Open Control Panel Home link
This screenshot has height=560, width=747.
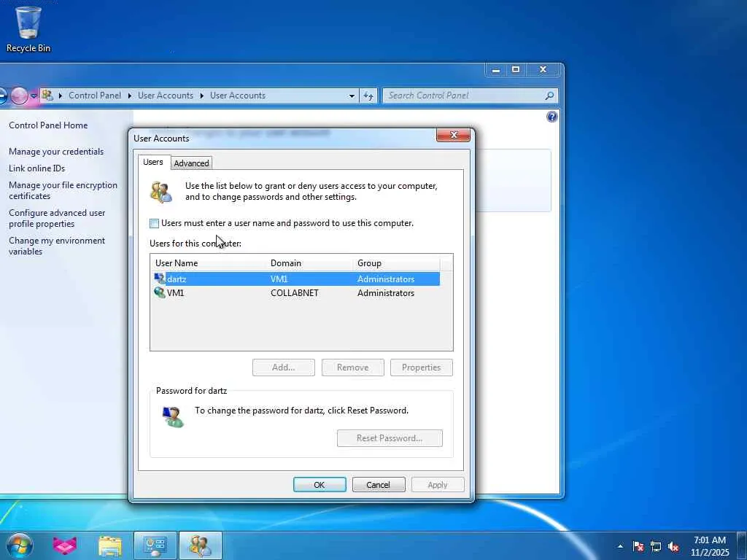(48, 125)
